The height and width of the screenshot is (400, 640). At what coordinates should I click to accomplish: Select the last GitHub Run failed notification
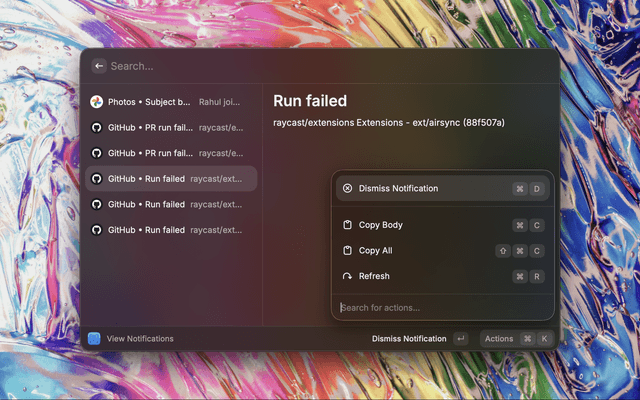coord(170,230)
